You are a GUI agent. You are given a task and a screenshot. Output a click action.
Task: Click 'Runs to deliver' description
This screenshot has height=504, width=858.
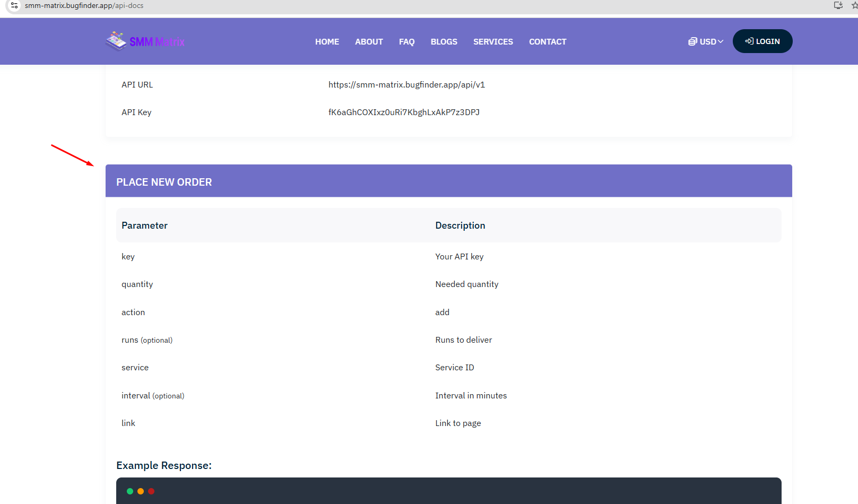[464, 340]
